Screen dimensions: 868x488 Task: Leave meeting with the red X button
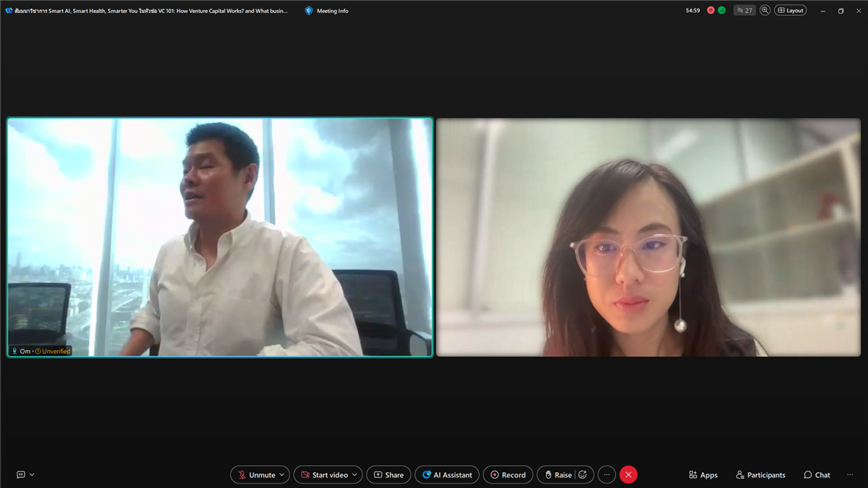(x=628, y=475)
